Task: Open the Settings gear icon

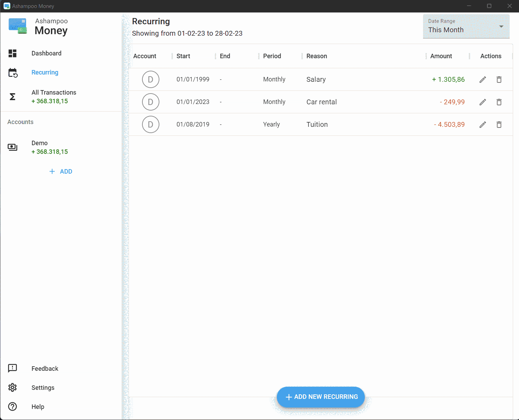Action: pos(12,387)
